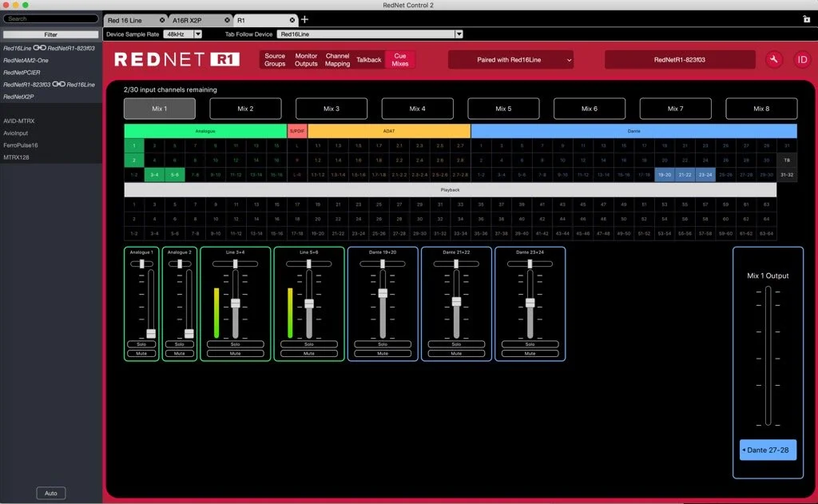Toggle Dante 31-32 stereo input cell
Screen dimensions: 818x504
click(787, 175)
